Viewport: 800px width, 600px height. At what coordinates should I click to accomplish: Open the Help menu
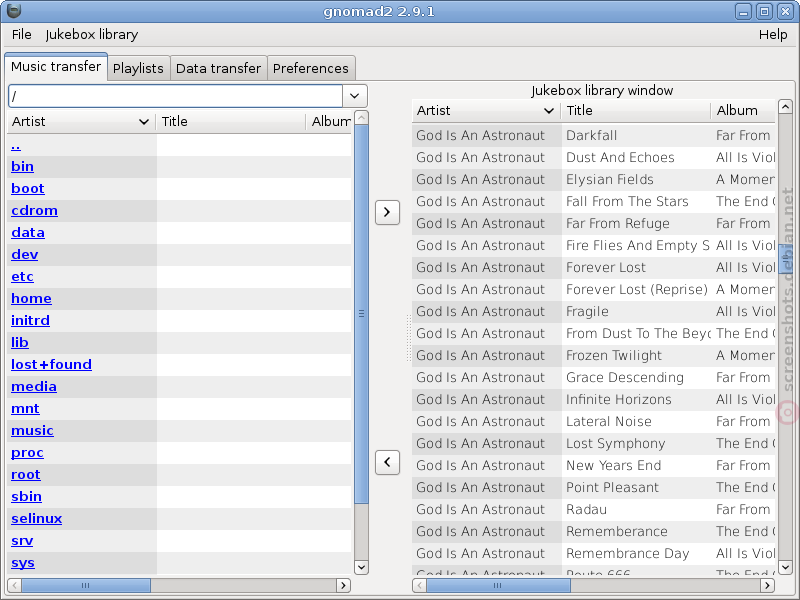(x=773, y=34)
